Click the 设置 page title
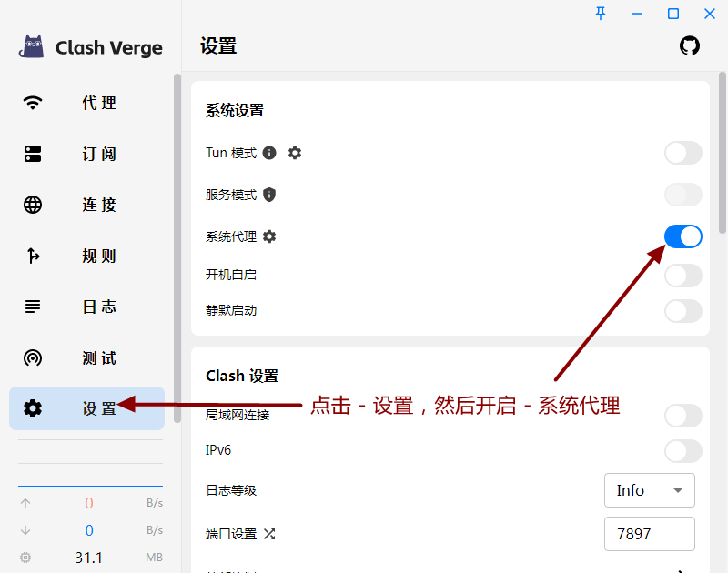The width and height of the screenshot is (728, 573). [x=218, y=46]
